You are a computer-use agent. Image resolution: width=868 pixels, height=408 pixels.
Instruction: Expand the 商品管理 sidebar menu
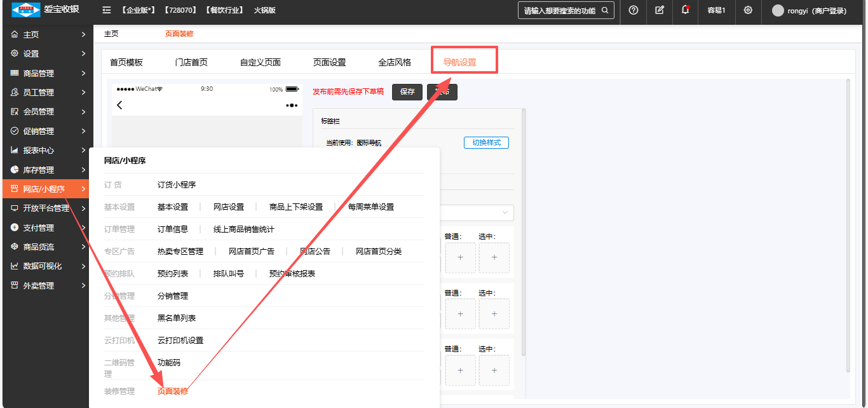(46, 73)
